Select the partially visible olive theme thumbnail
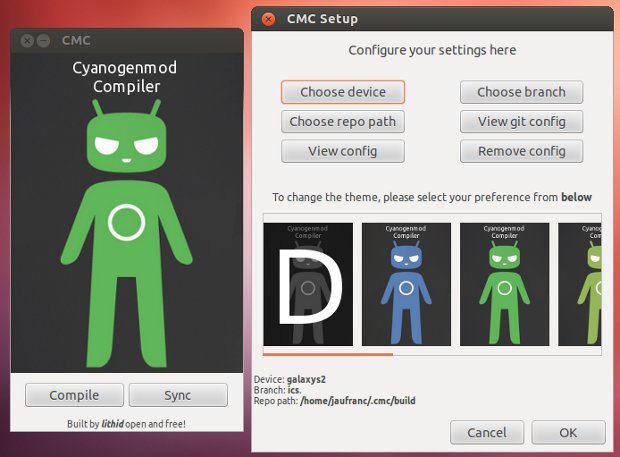Viewport: 620px width, 457px height. coord(580,284)
